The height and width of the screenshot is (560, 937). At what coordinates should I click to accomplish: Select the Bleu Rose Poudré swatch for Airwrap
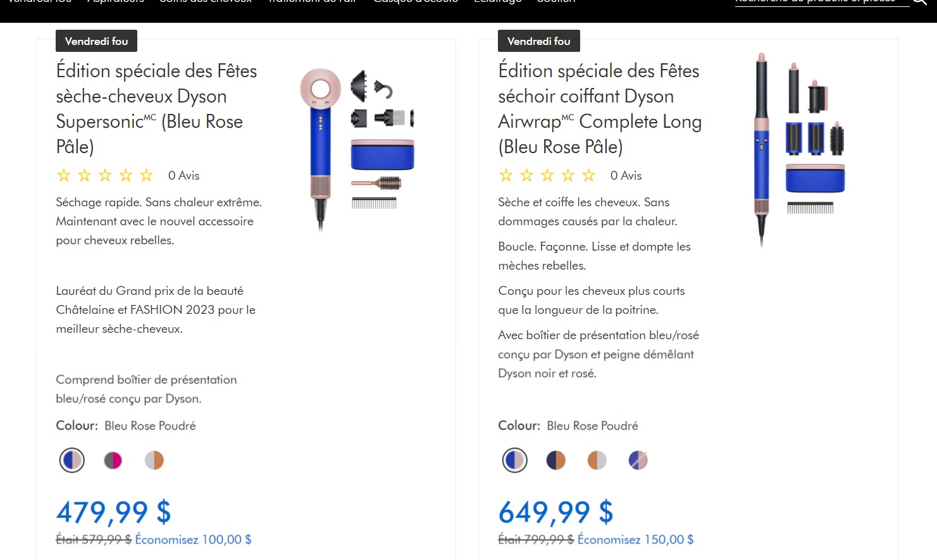click(x=514, y=460)
